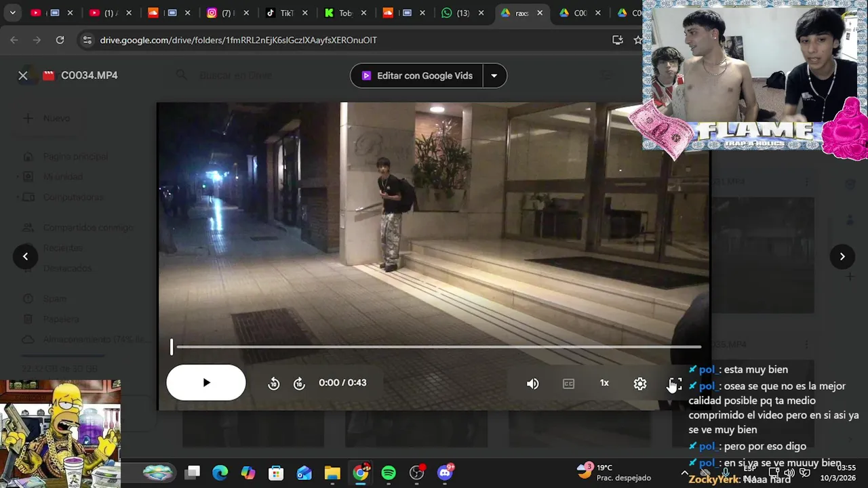Open Discord from the taskbar

(x=446, y=472)
